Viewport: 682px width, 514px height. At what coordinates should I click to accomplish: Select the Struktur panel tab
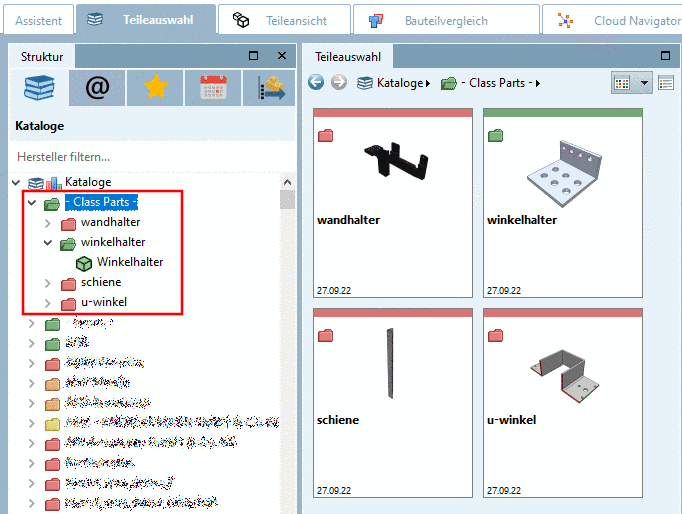point(42,57)
